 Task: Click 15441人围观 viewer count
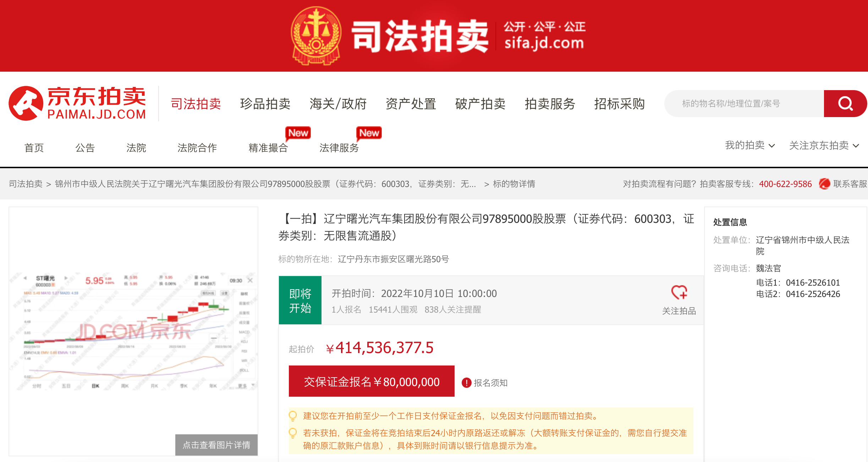click(x=393, y=310)
